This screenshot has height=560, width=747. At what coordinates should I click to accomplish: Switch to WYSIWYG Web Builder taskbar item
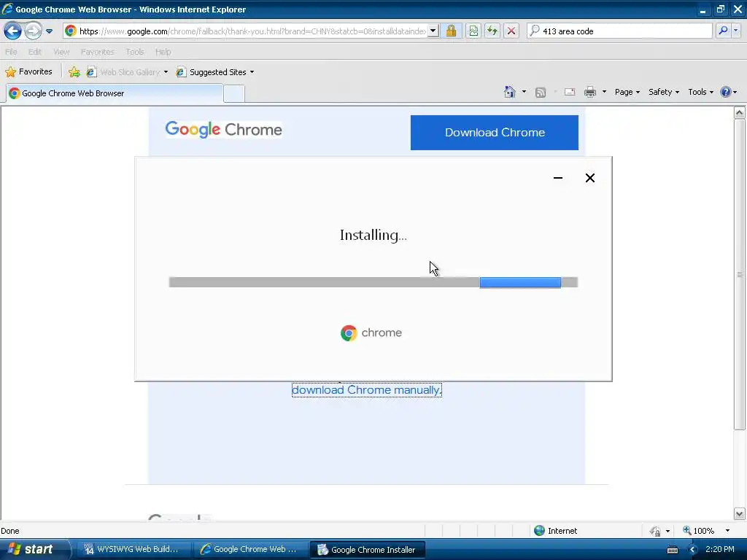point(133,550)
